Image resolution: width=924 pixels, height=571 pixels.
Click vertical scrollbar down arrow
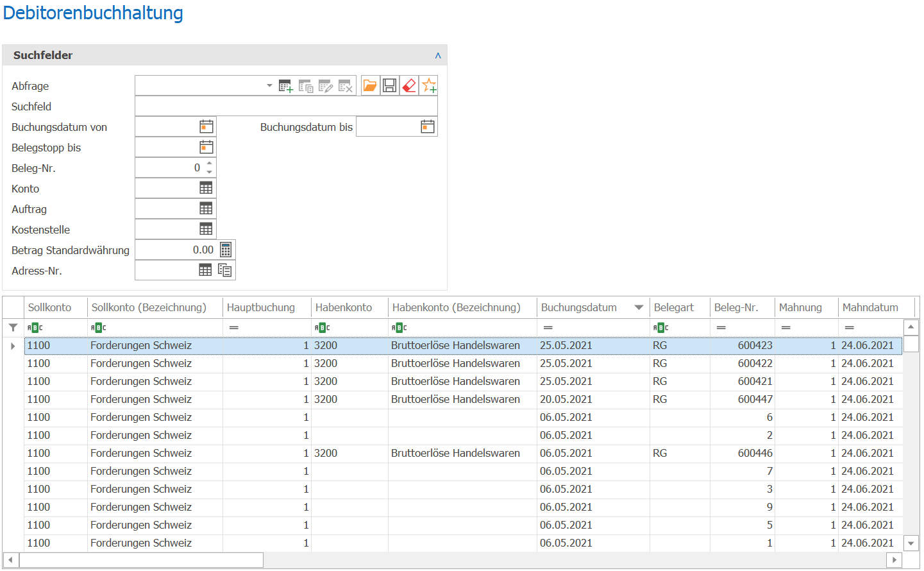pos(911,543)
